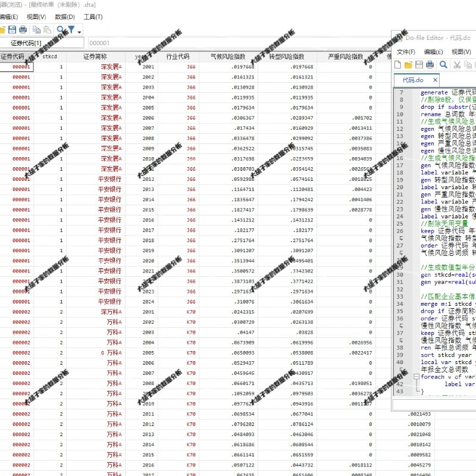The height and width of the screenshot is (476, 476).
Task: Click the 'generate 证券代码' code line 7
Action: click(x=448, y=92)
